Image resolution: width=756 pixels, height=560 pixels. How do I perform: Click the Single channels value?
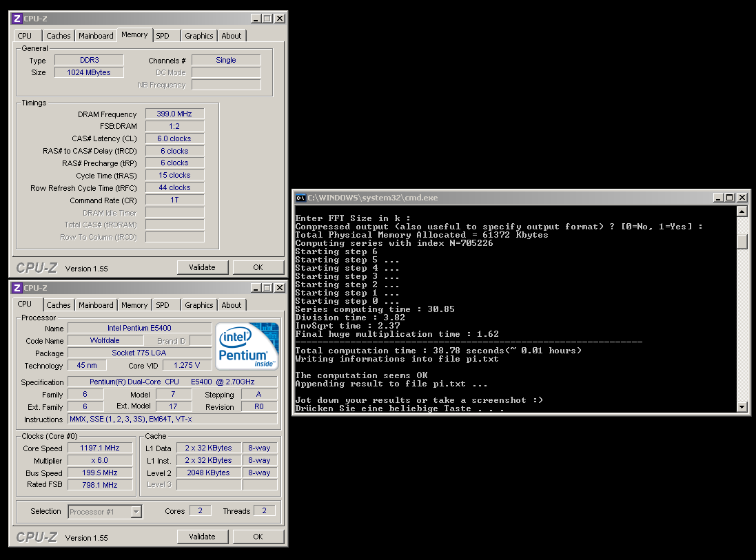pos(226,60)
